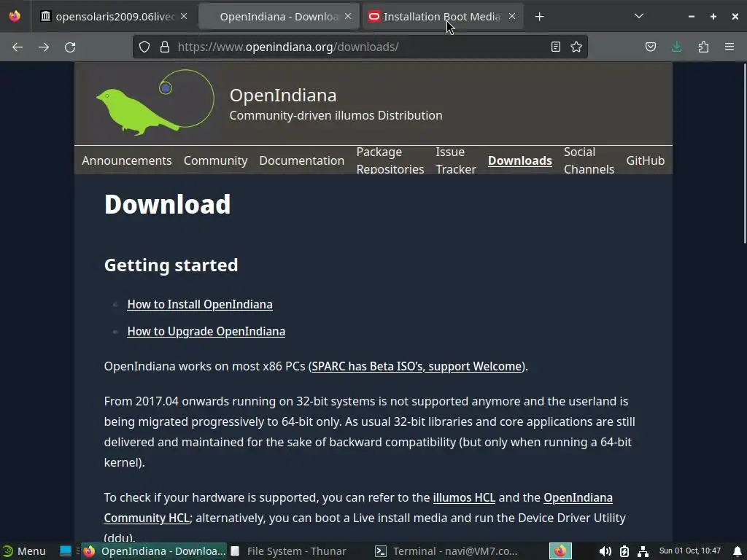The image size is (747, 560).
Task: Open the illumos HCL link
Action: (464, 497)
